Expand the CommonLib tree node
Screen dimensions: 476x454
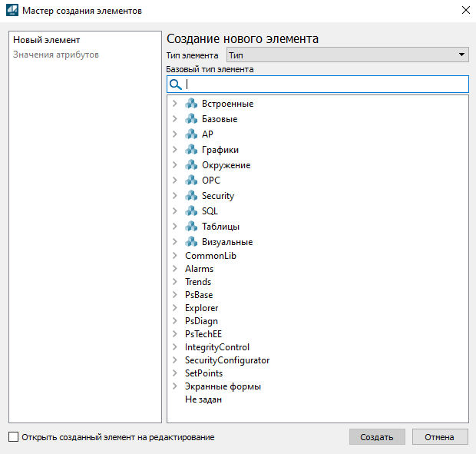(x=175, y=256)
